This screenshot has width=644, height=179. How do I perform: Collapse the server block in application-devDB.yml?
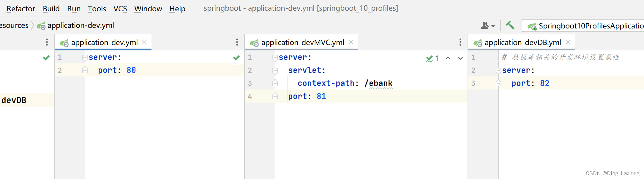(x=498, y=71)
